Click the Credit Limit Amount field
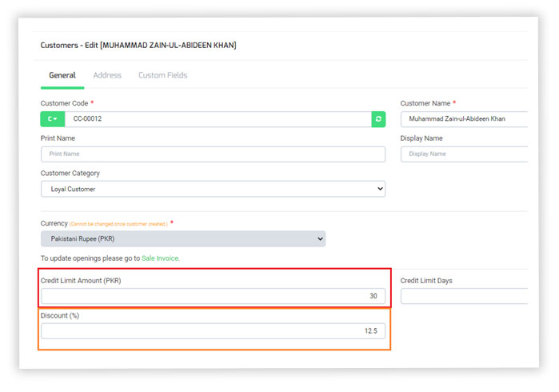Viewport: 559px width, 392px height. click(x=213, y=296)
